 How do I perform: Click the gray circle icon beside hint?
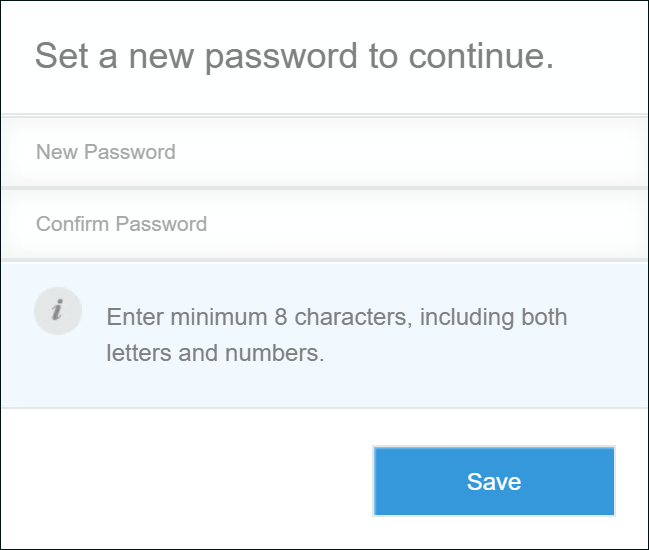[57, 311]
